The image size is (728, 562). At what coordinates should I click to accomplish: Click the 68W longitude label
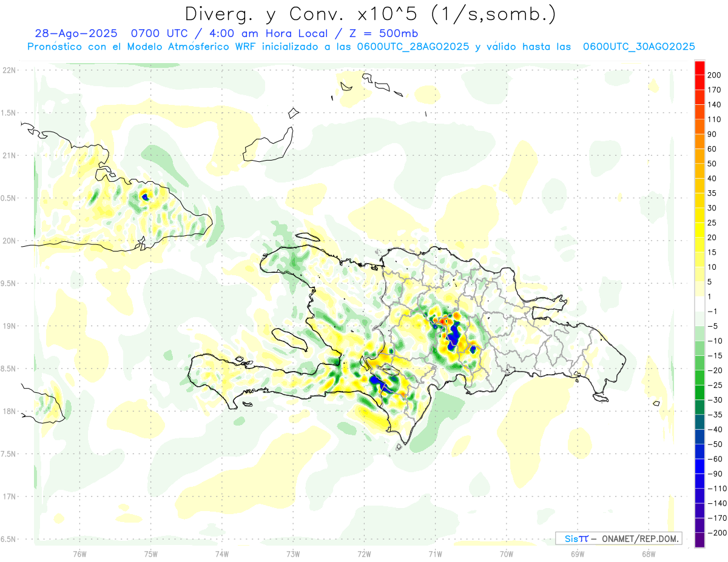pyautogui.click(x=649, y=553)
